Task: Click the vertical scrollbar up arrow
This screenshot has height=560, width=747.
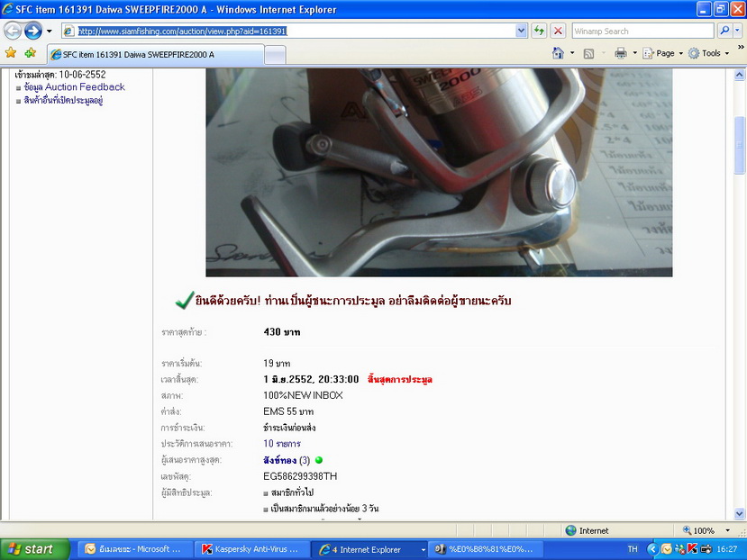Action: coord(740,75)
